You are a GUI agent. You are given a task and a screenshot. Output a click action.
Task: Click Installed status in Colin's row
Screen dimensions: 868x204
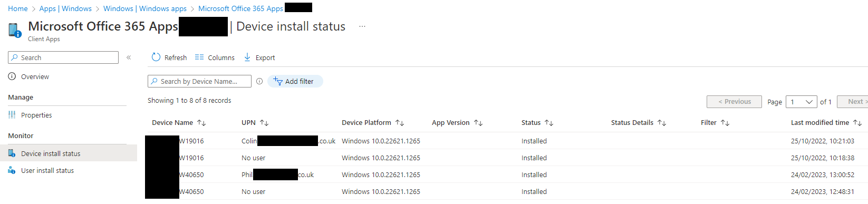[x=534, y=141]
